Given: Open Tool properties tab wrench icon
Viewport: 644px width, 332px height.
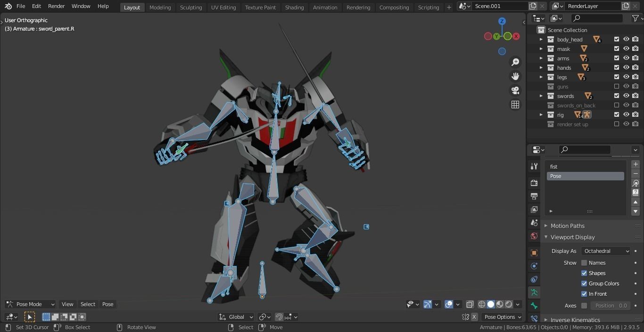Looking at the screenshot, I should [x=534, y=166].
